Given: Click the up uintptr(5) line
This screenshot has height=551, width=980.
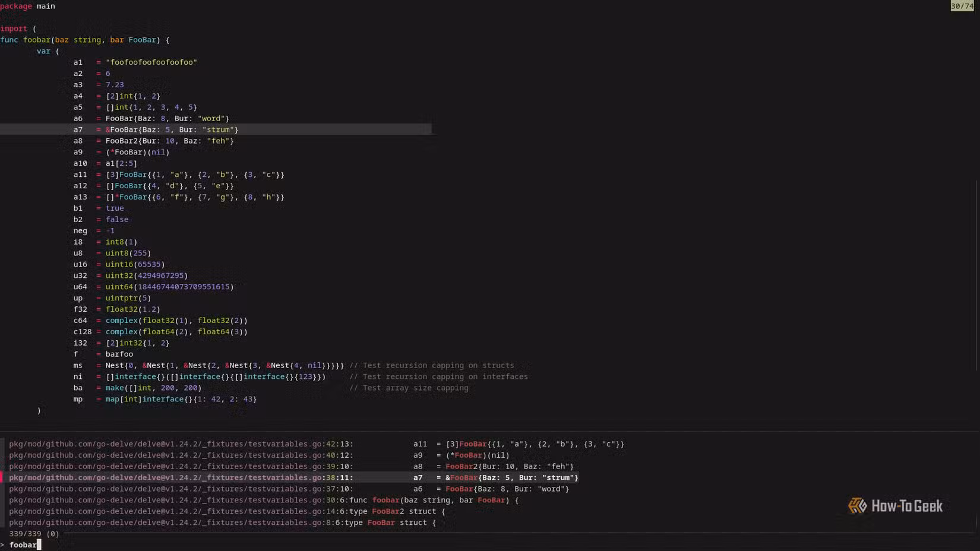Looking at the screenshot, I should [112, 299].
